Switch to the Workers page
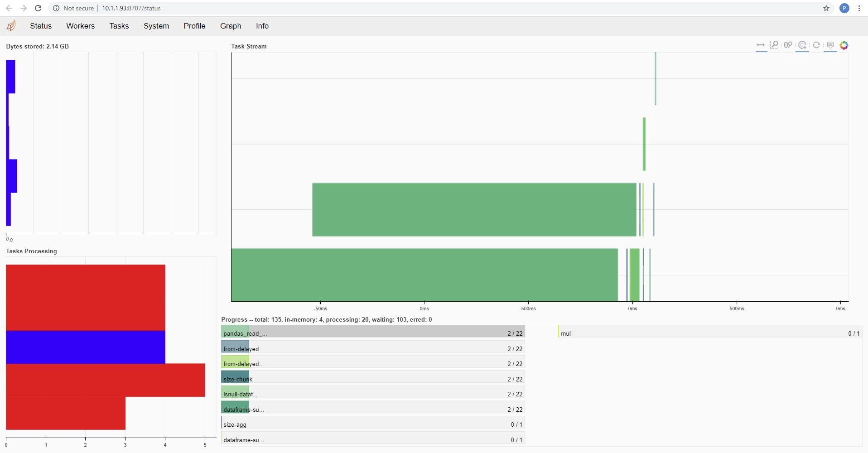 click(x=80, y=26)
